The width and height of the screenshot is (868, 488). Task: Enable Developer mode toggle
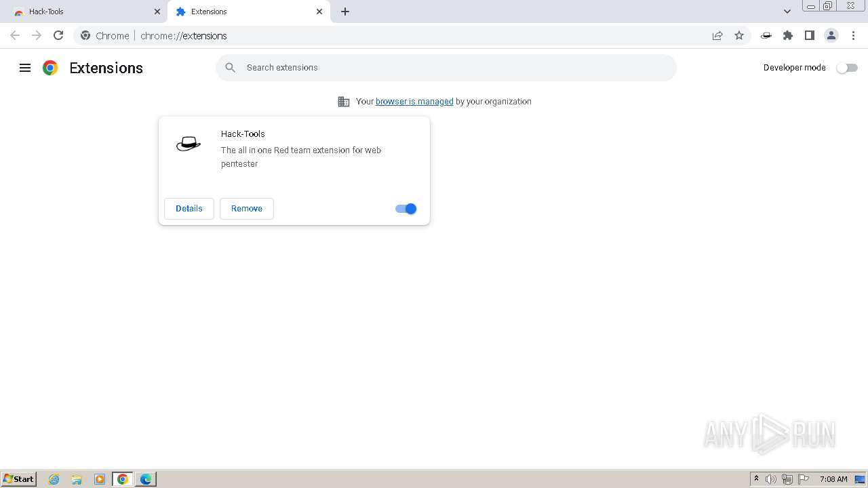847,68
